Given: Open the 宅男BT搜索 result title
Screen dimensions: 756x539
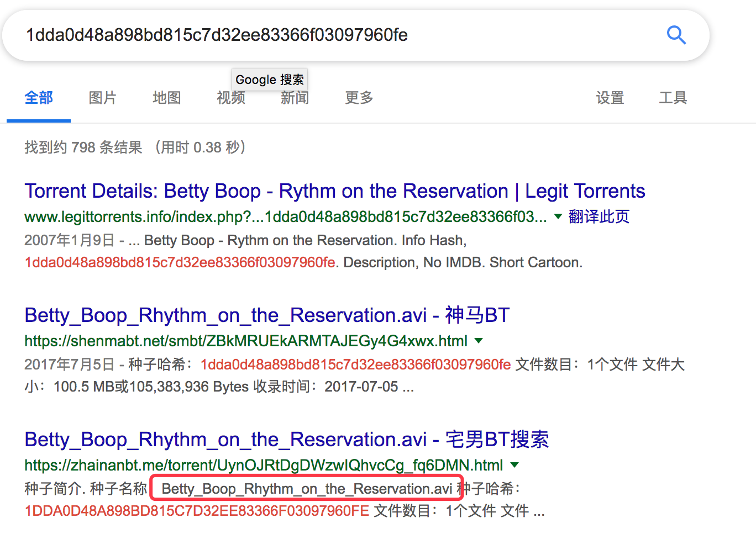Looking at the screenshot, I should click(287, 440).
